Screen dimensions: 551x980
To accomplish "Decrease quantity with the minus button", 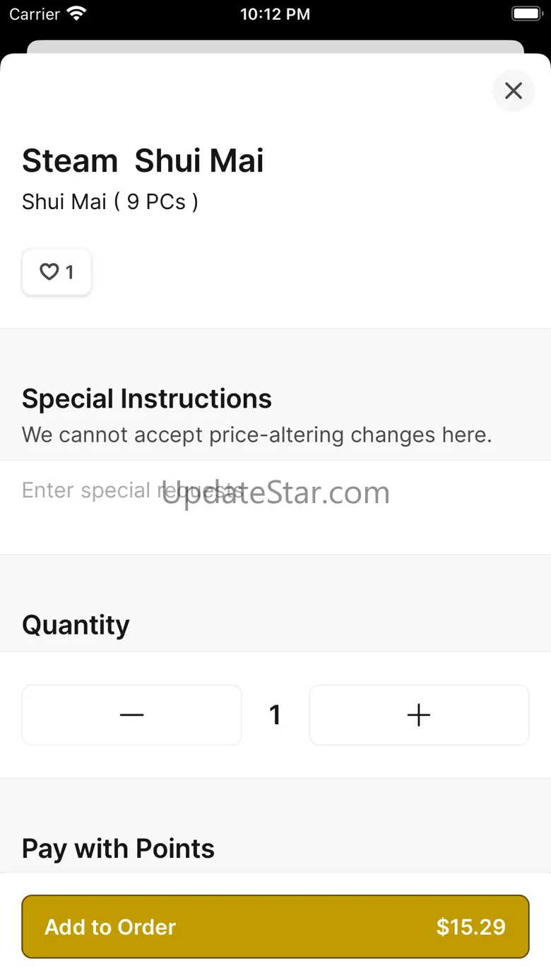I will point(132,715).
